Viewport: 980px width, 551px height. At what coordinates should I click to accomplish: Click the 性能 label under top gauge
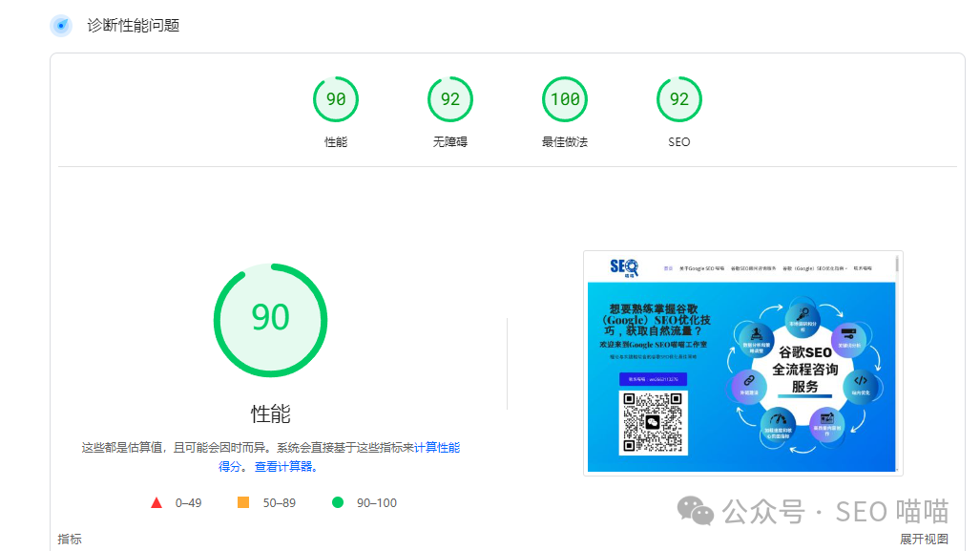[x=336, y=142]
